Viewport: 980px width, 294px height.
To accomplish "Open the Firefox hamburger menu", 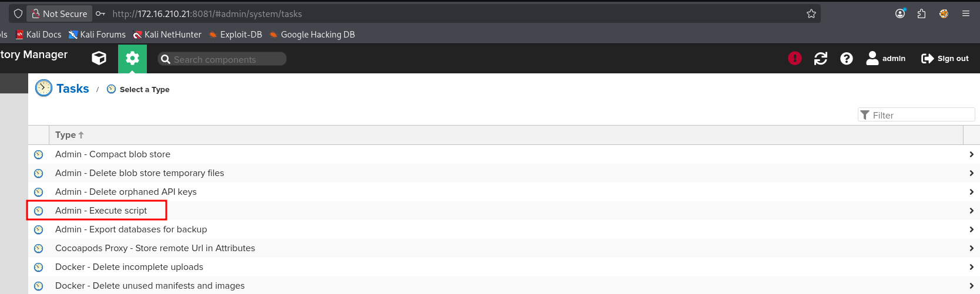I will (x=965, y=13).
